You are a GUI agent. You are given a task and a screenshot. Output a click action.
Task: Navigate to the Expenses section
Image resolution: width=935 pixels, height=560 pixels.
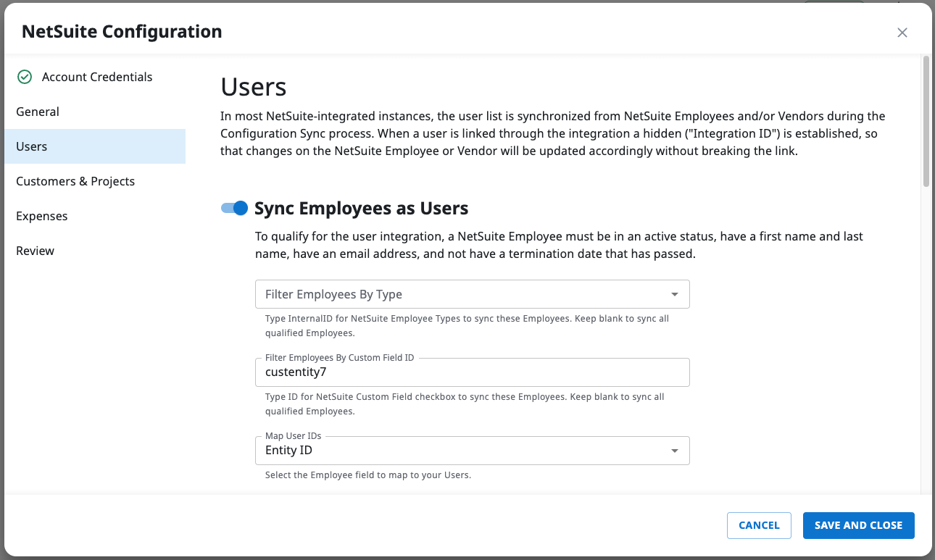[95, 216]
